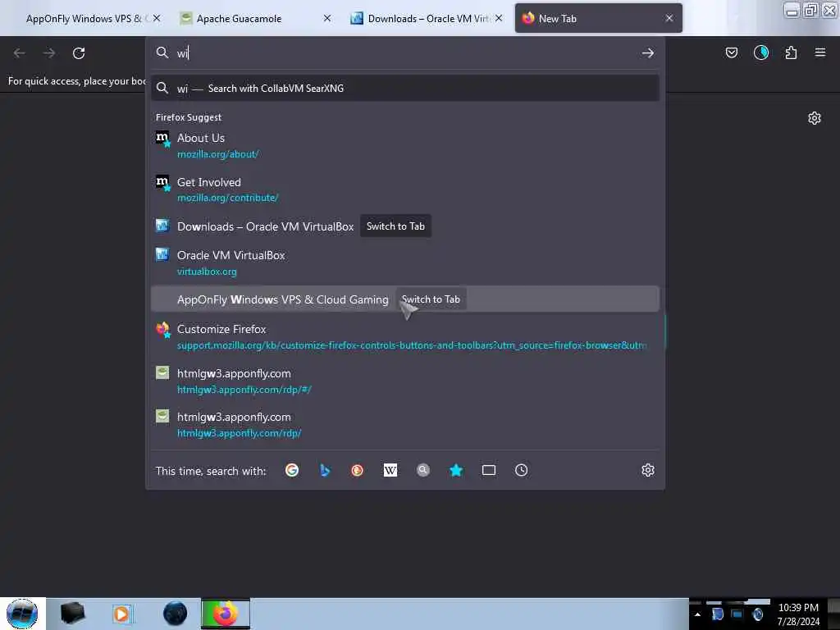This screenshot has width=840, height=630.
Task: Open the extensions puzzle piece icon
Action: (x=791, y=52)
